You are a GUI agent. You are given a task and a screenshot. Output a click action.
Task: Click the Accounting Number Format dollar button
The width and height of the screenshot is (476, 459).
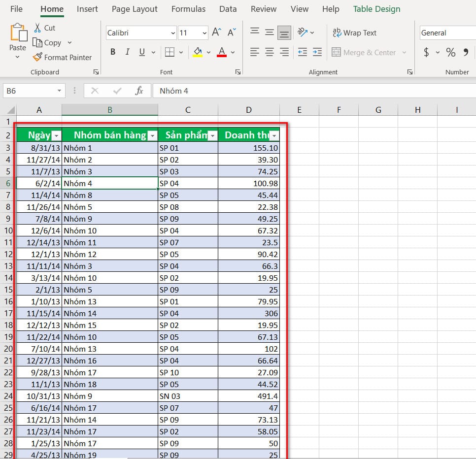point(426,52)
